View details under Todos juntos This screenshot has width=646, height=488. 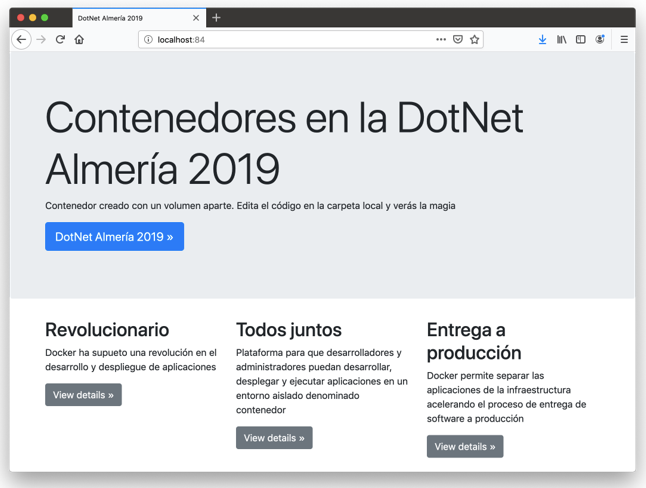coord(274,438)
